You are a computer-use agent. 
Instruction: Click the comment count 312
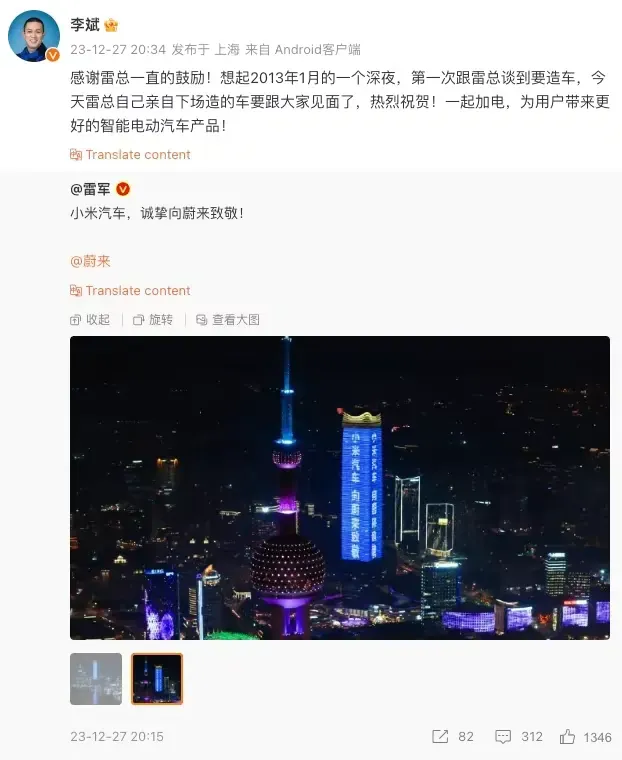(532, 737)
